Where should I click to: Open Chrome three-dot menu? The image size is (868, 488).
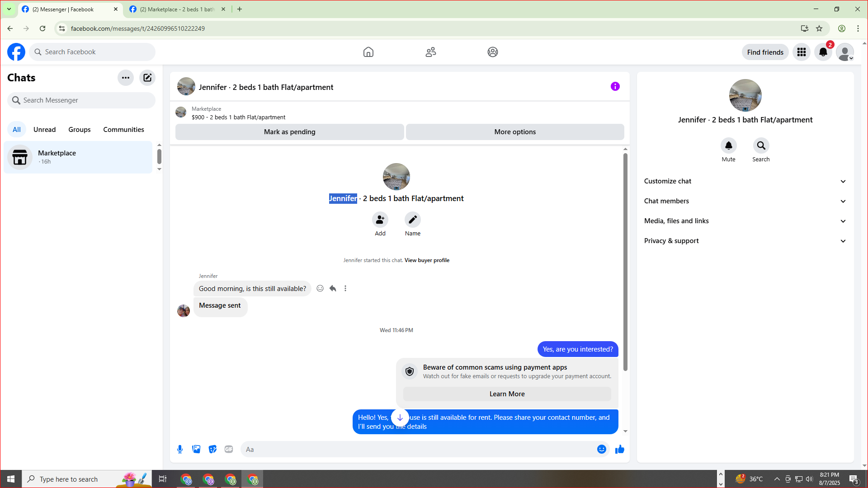click(x=858, y=28)
